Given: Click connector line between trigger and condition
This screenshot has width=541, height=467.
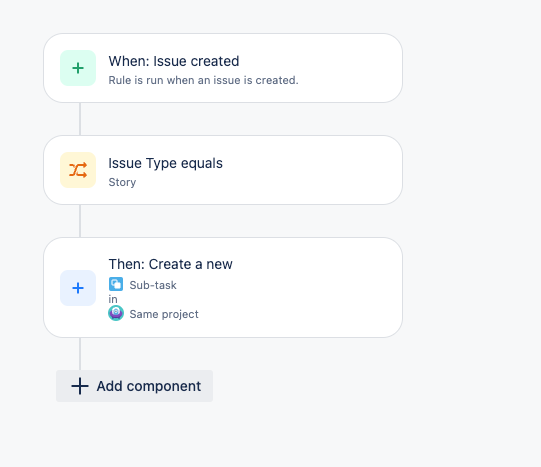Looking at the screenshot, I should 80,119.
